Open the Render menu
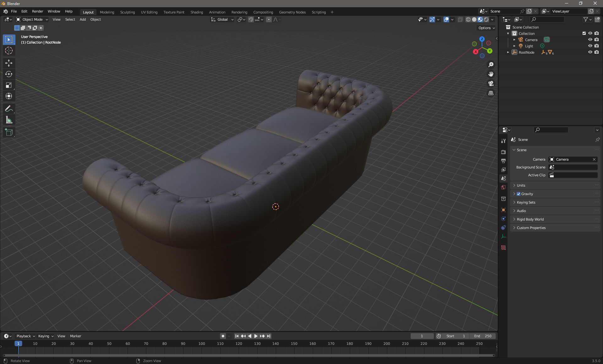 click(37, 11)
